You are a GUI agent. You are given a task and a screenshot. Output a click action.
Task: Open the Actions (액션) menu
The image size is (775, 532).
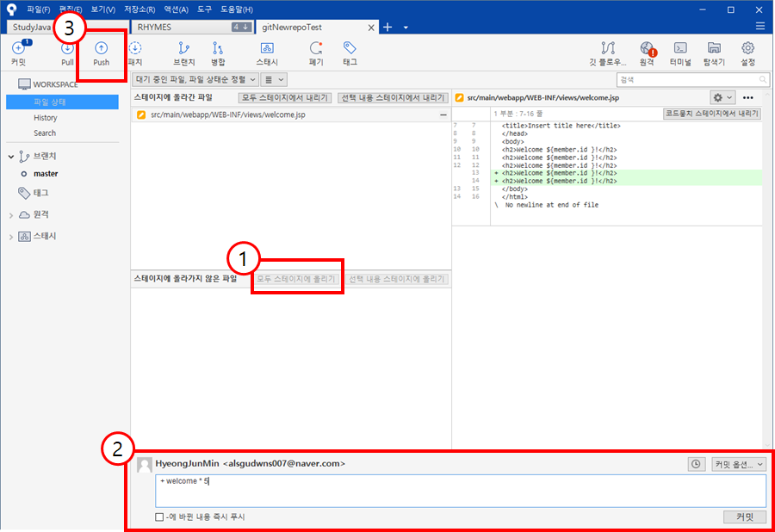[x=176, y=9]
